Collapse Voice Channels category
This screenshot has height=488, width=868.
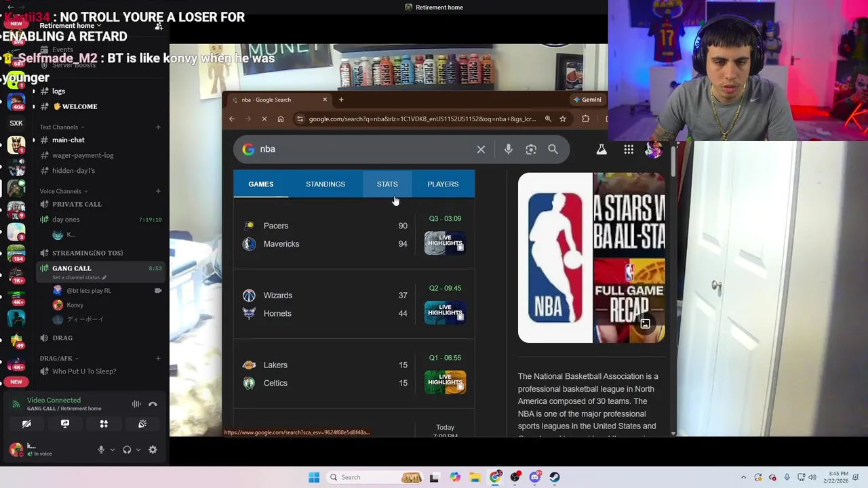[x=63, y=191]
